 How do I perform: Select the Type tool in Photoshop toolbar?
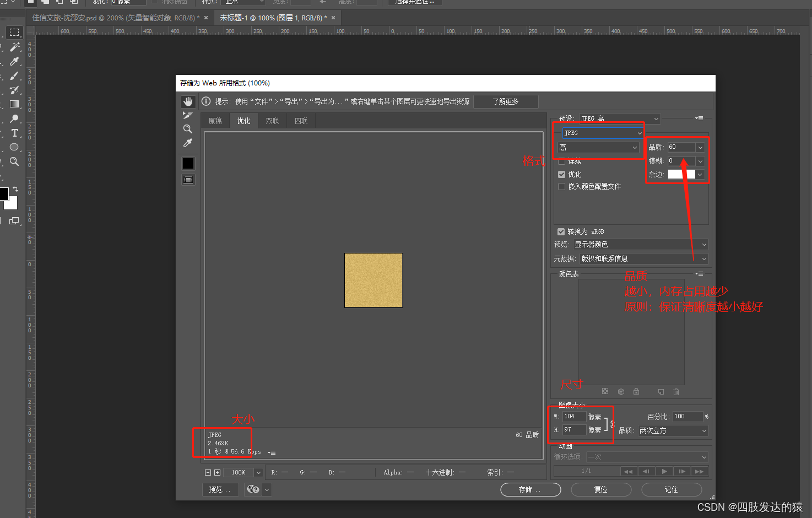tap(14, 133)
